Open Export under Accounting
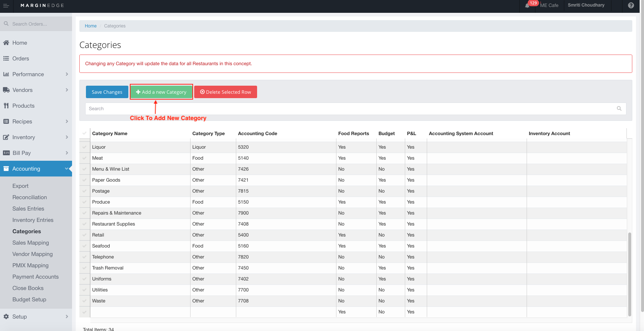This screenshot has width=644, height=331. click(20, 186)
